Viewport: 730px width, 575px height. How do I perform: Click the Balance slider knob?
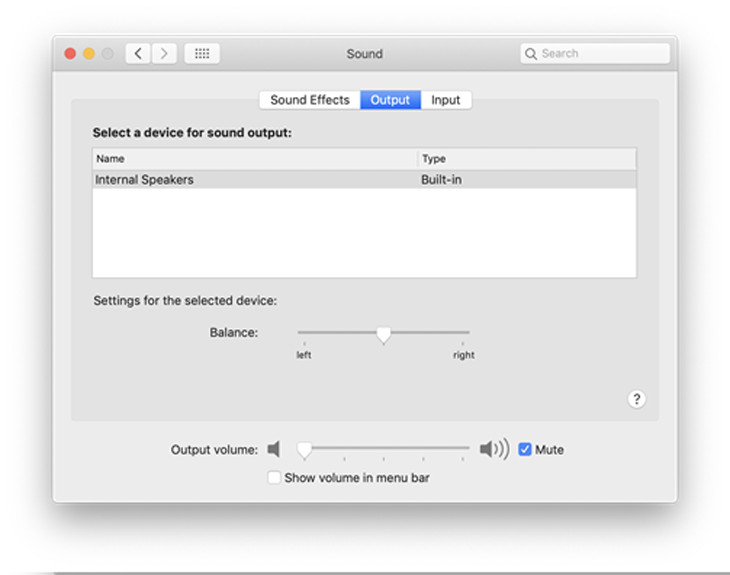pos(383,336)
